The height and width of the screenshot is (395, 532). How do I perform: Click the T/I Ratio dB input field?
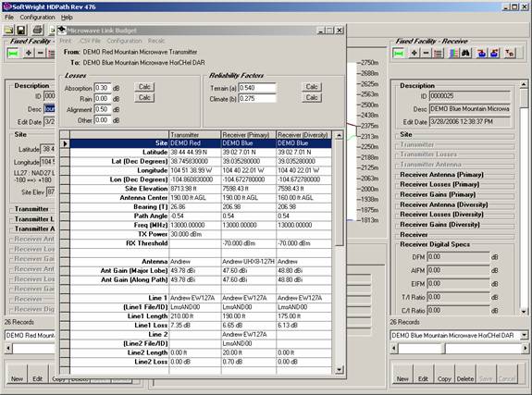[x=458, y=297]
